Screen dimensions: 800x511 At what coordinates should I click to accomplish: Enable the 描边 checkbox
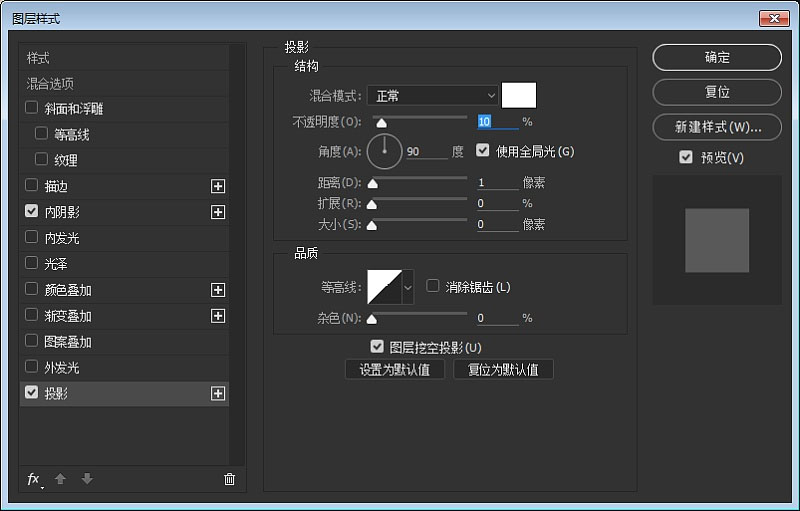pyautogui.click(x=32, y=185)
